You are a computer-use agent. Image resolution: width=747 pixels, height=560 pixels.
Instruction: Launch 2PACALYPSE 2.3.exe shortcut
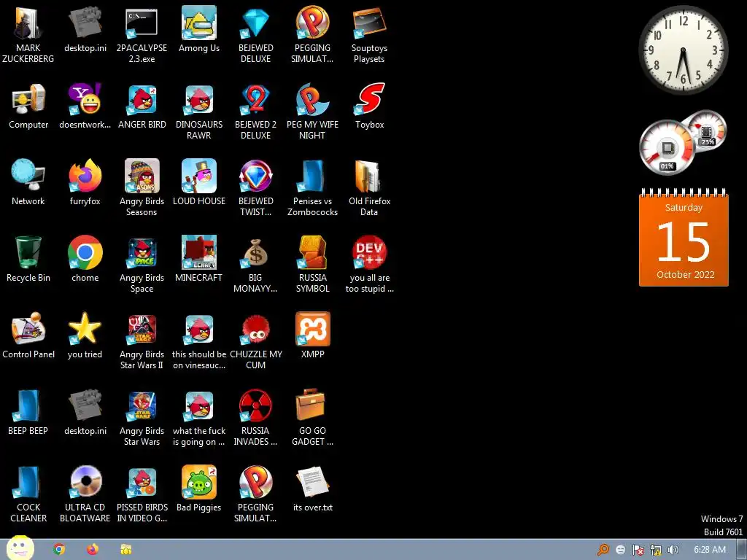click(142, 24)
